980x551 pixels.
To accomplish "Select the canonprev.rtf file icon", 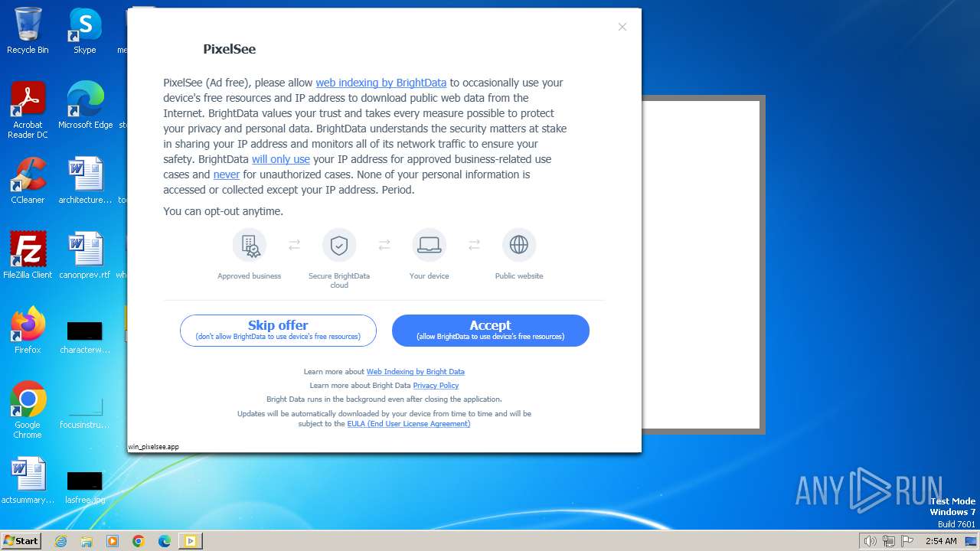I will click(x=85, y=256).
